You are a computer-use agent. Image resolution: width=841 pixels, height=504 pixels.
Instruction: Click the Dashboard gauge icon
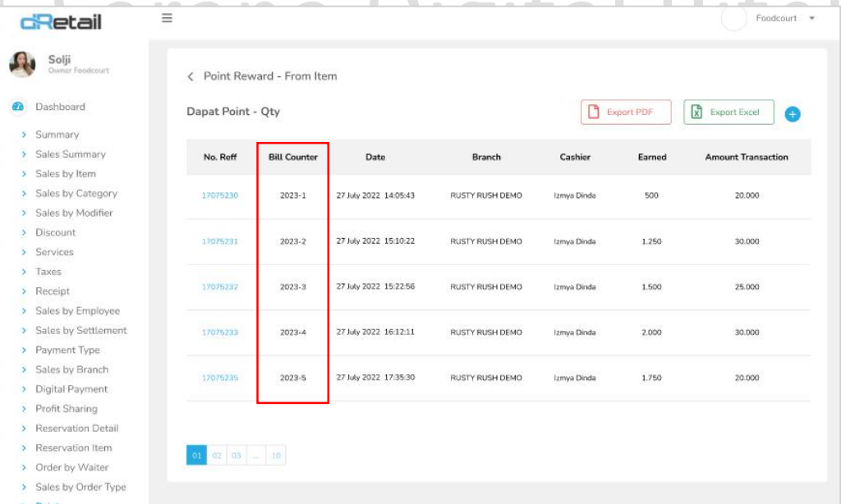coord(18,107)
